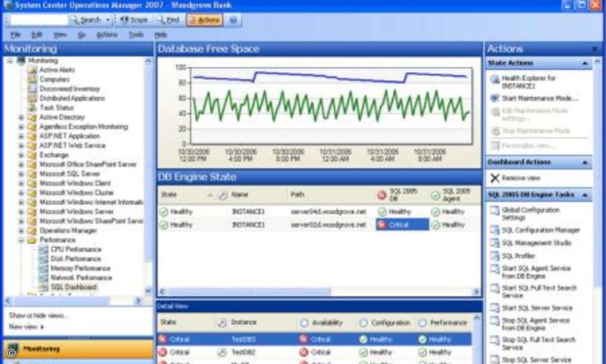Click the SQL Profiler task icon
This screenshot has height=364, width=606.
(x=495, y=256)
